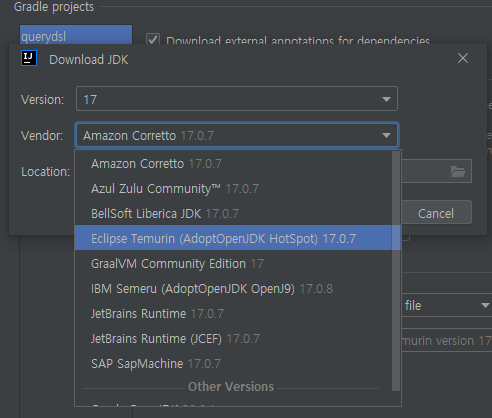This screenshot has width=492, height=418.
Task: Select the querydsl Gradle project
Action: coord(76,35)
